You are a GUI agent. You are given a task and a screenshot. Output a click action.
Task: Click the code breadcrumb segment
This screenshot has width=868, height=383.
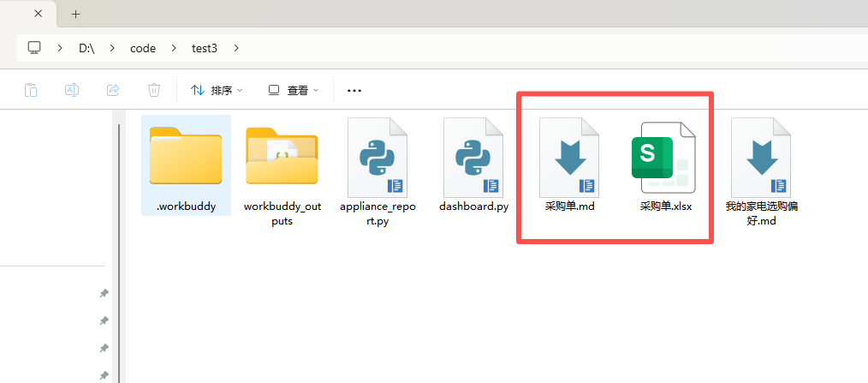coord(143,48)
